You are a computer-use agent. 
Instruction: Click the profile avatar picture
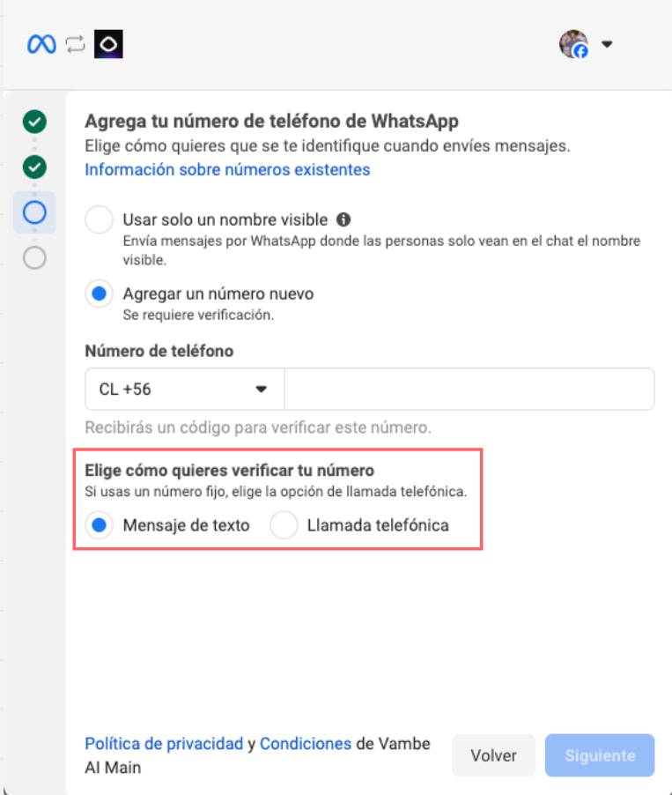click(573, 44)
